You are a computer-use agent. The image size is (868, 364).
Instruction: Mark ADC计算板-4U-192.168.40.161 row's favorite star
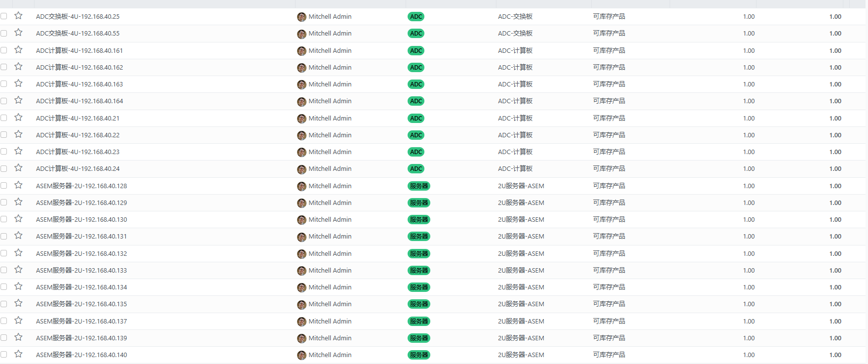(18, 50)
